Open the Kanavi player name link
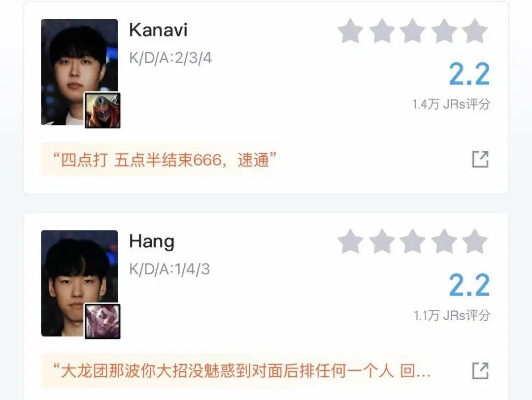The height and width of the screenshot is (400, 532). [158, 30]
